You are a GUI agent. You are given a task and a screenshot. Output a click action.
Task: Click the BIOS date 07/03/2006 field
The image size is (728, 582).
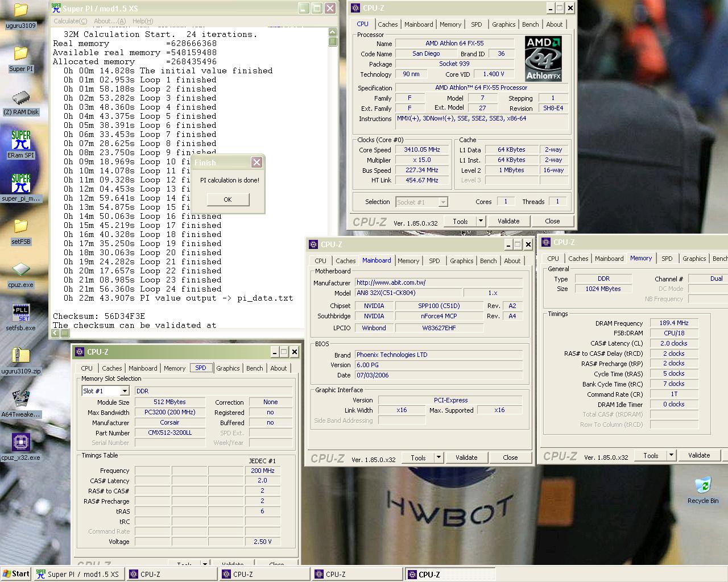click(439, 375)
